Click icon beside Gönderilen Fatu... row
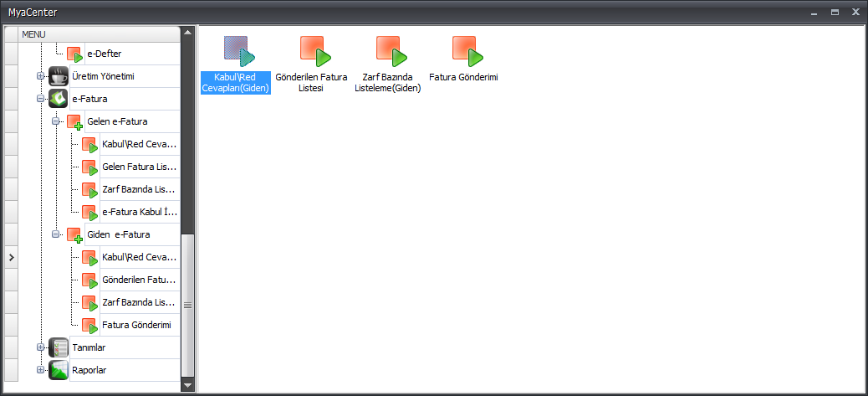This screenshot has height=396, width=868. click(x=89, y=280)
